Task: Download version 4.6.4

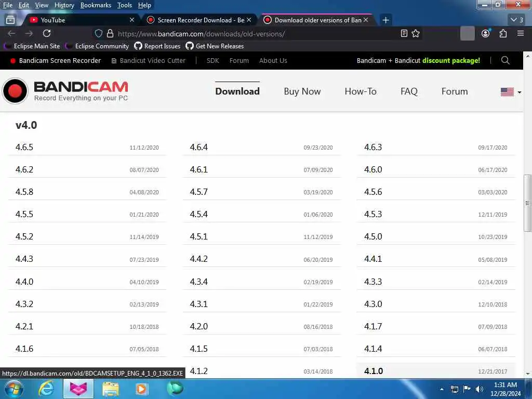Action: 262,147
